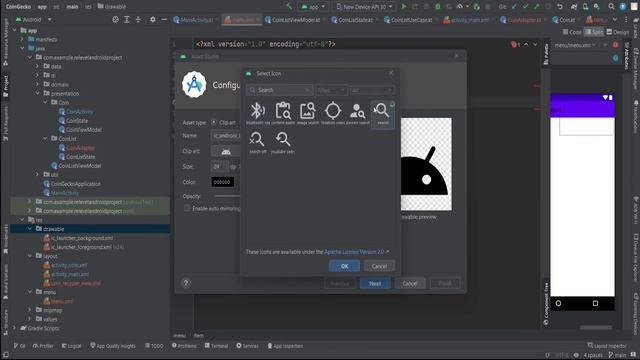Collapse the presentation package
640x360 pixels.
tap(37, 93)
